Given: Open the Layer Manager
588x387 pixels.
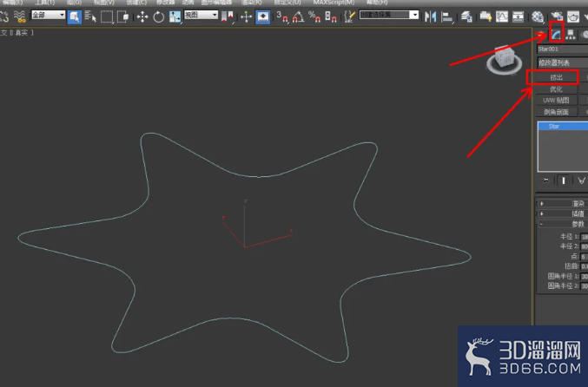Looking at the screenshot, I should pos(466,16).
